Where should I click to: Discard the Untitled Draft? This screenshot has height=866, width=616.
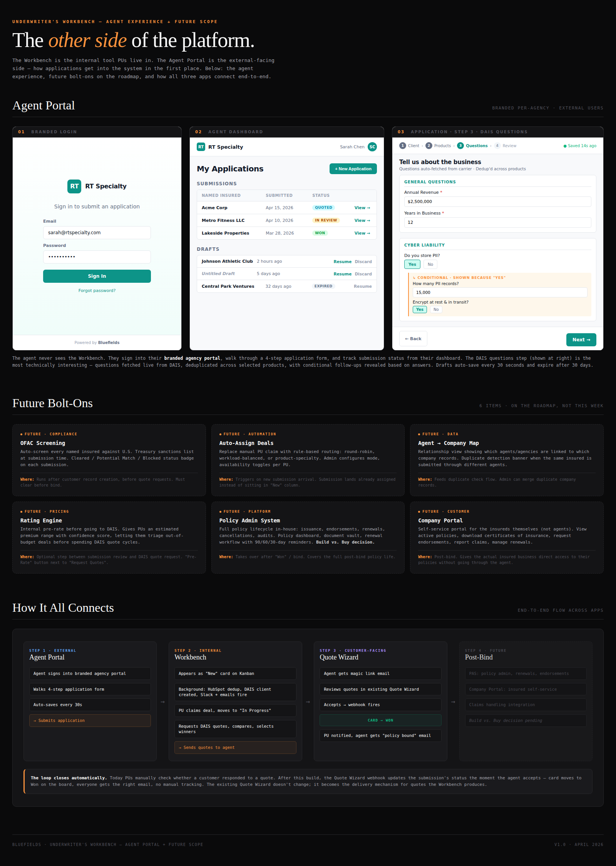coord(362,274)
